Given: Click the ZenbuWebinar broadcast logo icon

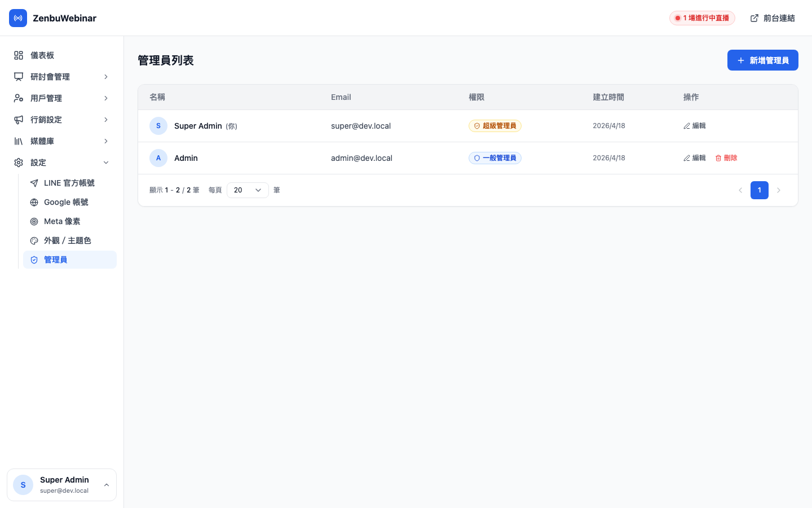Looking at the screenshot, I should 18,18.
